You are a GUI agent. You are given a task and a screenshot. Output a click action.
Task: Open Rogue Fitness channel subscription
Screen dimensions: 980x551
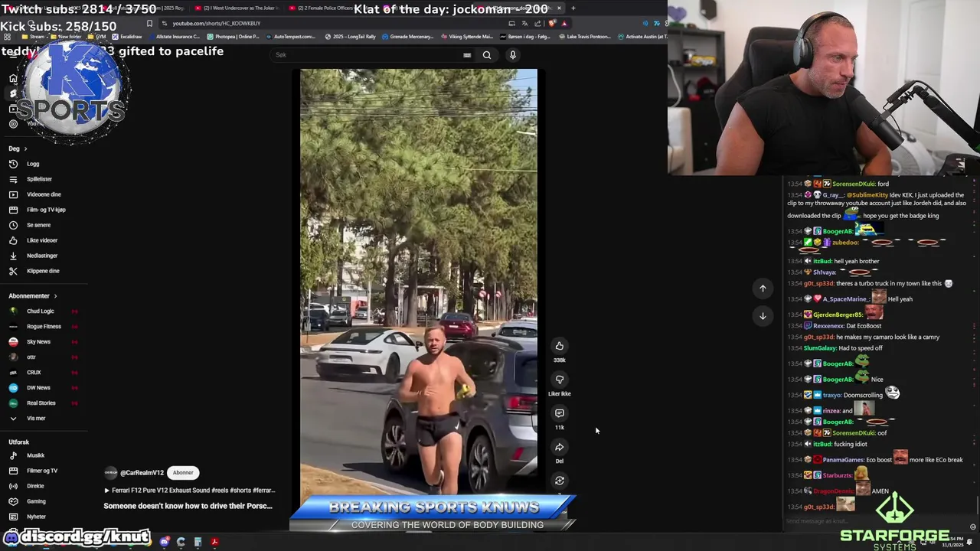[x=44, y=327]
